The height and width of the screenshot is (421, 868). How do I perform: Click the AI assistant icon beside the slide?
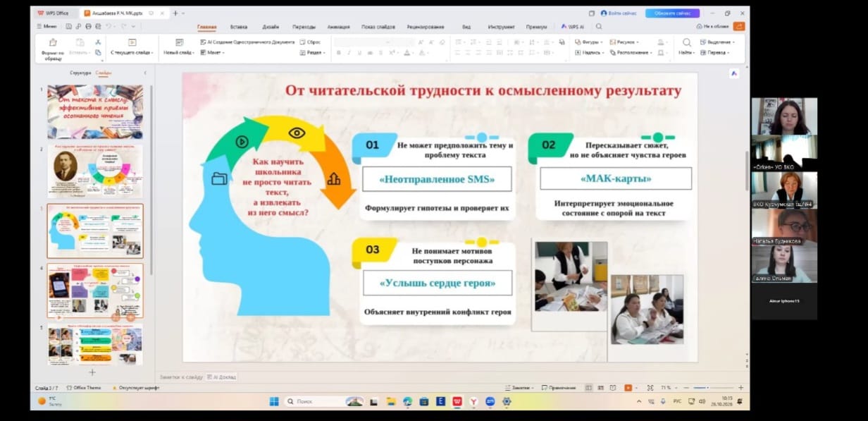(x=733, y=73)
